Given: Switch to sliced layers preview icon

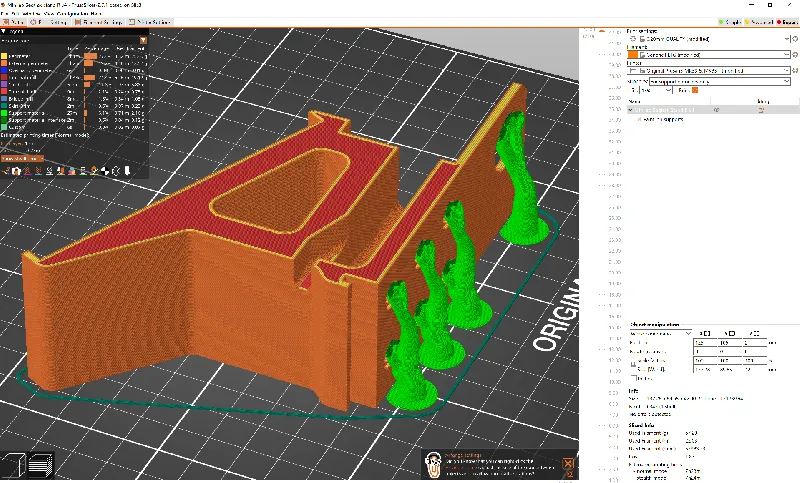Looking at the screenshot, I should (41, 465).
